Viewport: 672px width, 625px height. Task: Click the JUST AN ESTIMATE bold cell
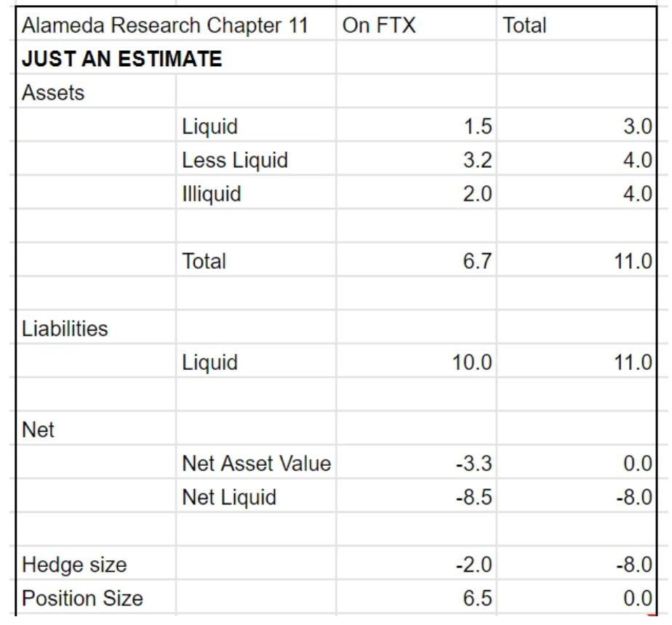[x=176, y=58]
